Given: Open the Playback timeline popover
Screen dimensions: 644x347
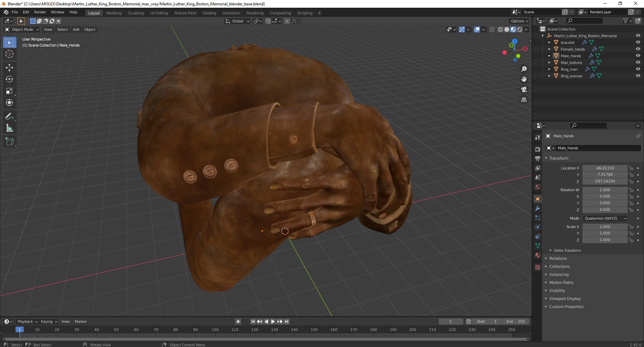Looking at the screenshot, I should (27, 322).
